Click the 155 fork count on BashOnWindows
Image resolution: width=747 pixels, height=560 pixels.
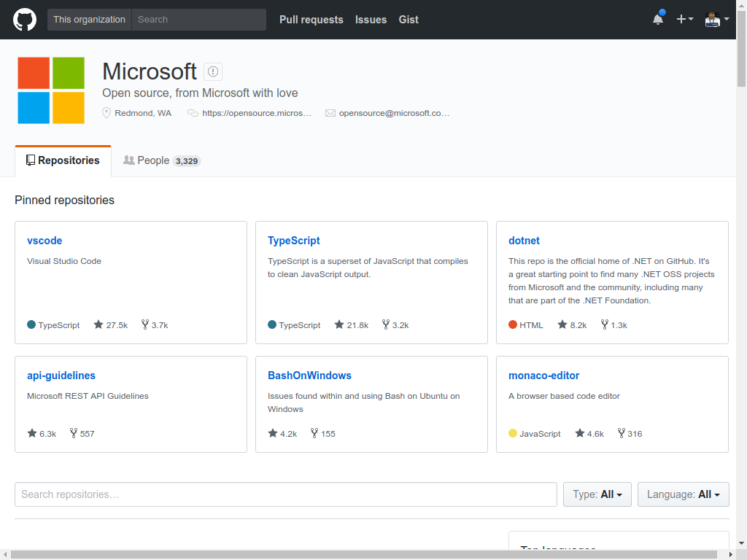328,434
